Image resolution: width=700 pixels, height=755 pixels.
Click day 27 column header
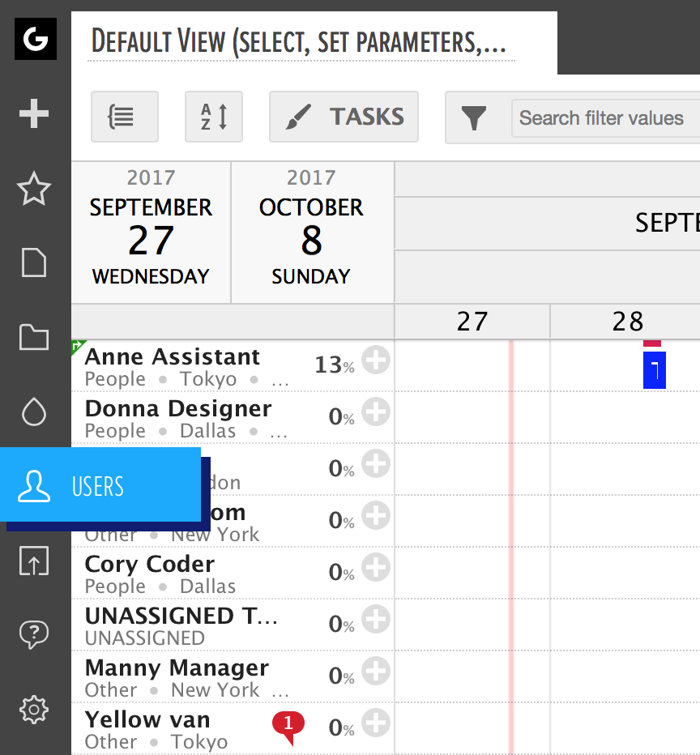pos(472,322)
